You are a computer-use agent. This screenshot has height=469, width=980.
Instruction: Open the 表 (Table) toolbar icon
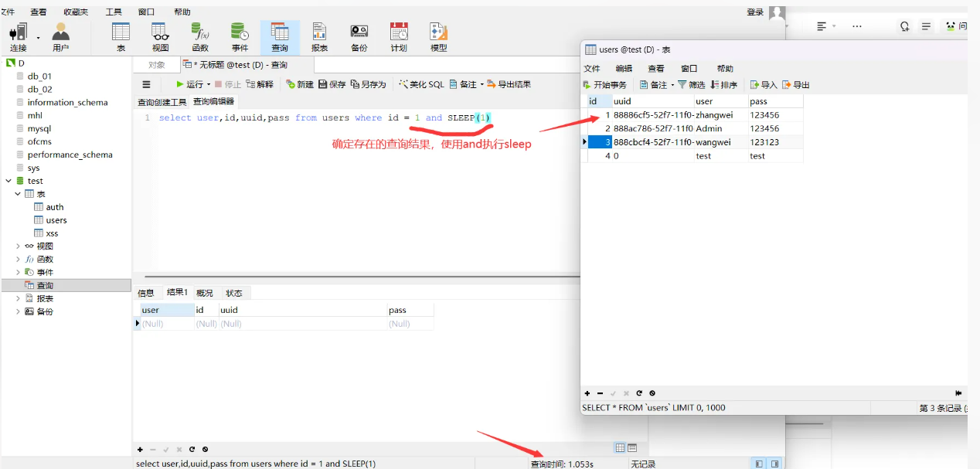[x=121, y=37]
